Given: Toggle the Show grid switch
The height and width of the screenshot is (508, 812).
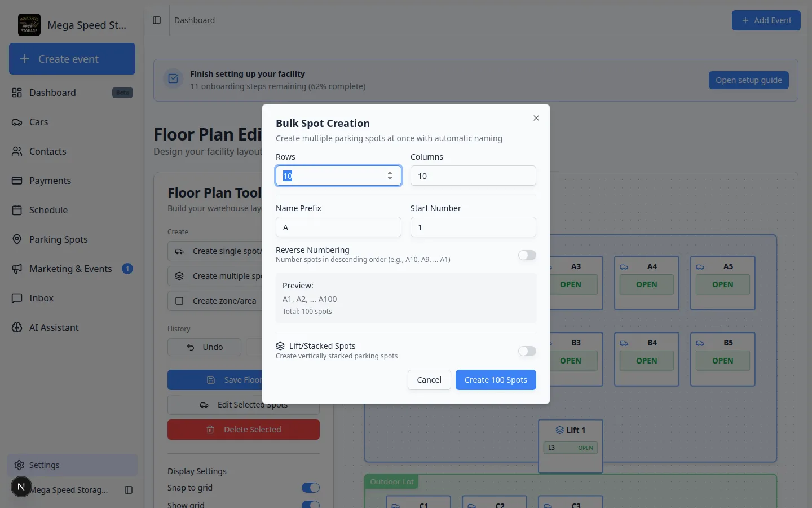Looking at the screenshot, I should pos(311,505).
